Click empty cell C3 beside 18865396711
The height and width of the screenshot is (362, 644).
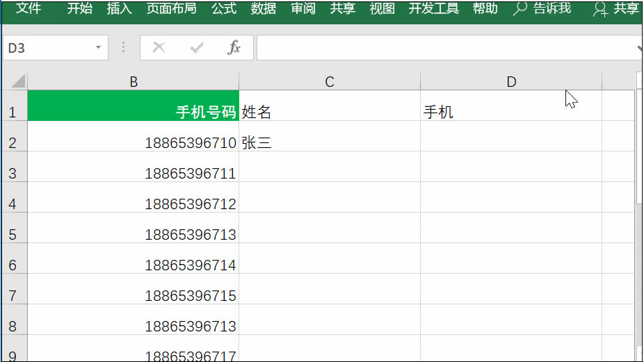point(330,167)
